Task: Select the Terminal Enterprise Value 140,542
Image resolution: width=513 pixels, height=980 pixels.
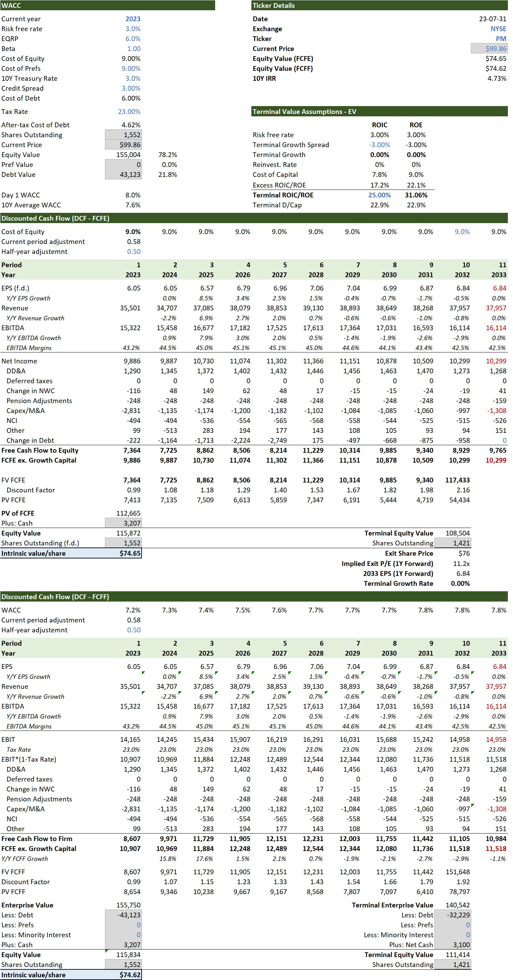Action: tap(458, 905)
